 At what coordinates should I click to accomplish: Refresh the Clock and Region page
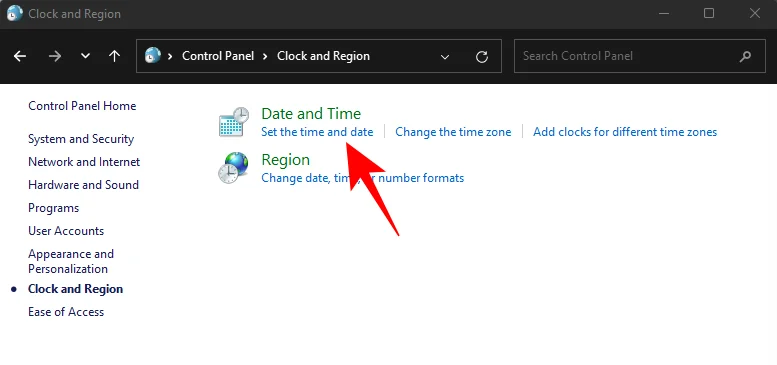pyautogui.click(x=482, y=57)
